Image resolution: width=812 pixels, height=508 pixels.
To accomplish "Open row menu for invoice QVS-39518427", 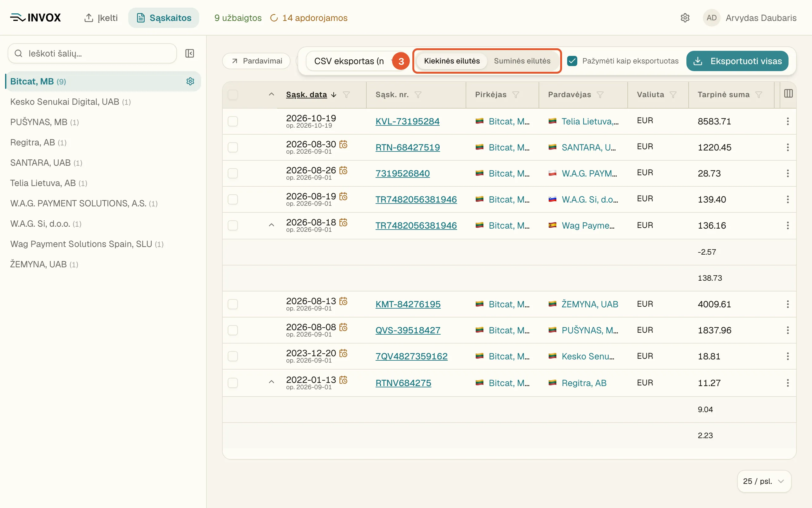I will 788,330.
